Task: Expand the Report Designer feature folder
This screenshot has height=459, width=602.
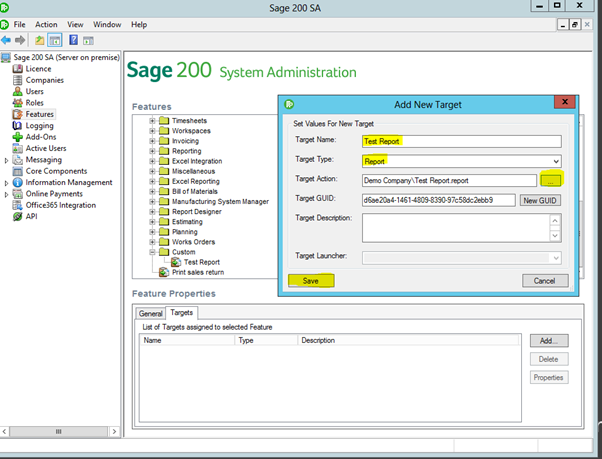Action: (x=152, y=211)
